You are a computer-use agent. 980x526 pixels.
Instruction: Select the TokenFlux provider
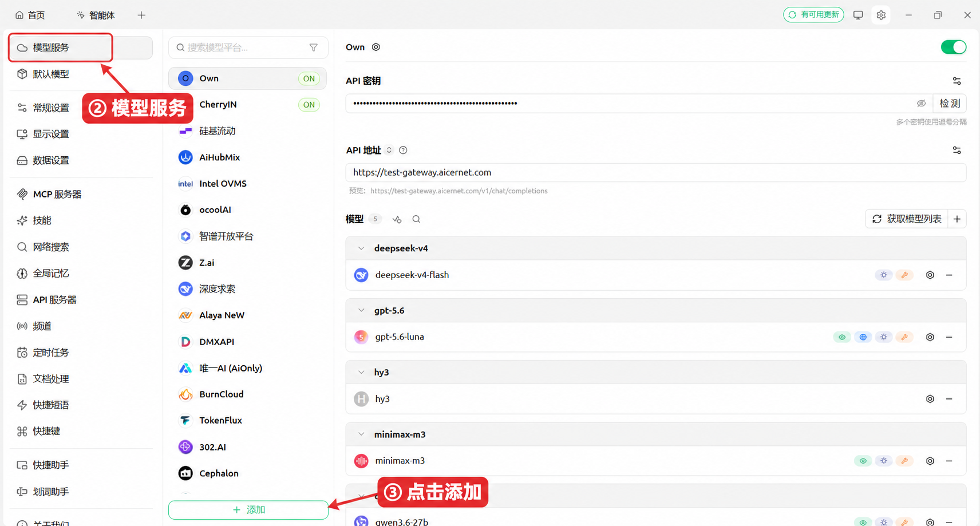point(247,421)
